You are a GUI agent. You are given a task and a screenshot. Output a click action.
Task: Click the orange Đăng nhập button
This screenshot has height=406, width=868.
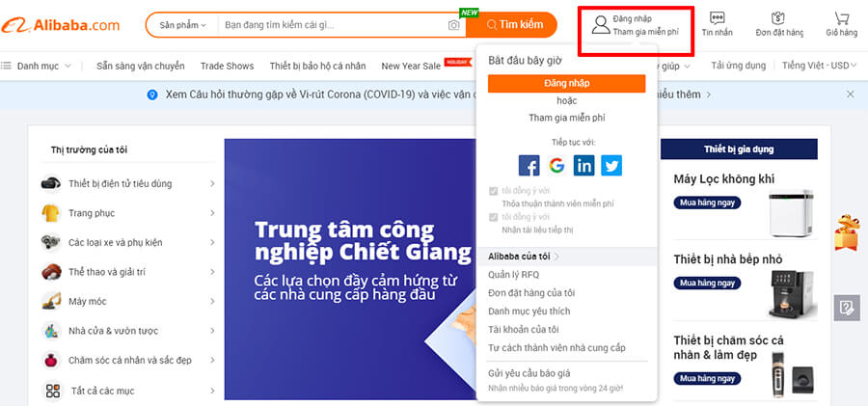coord(567,84)
